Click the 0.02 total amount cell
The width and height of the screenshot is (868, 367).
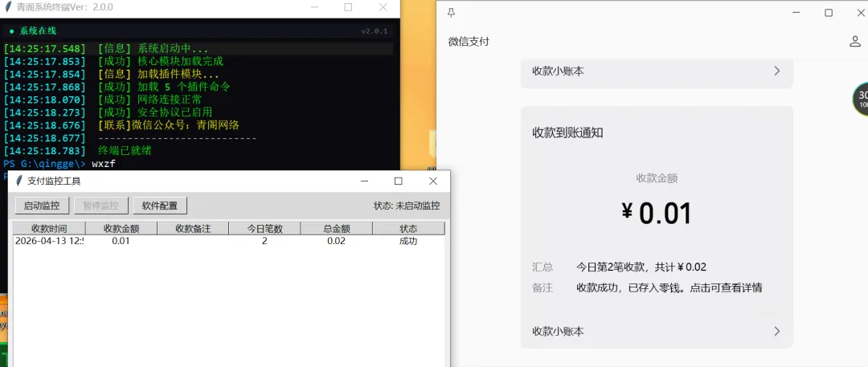pyautogui.click(x=336, y=241)
